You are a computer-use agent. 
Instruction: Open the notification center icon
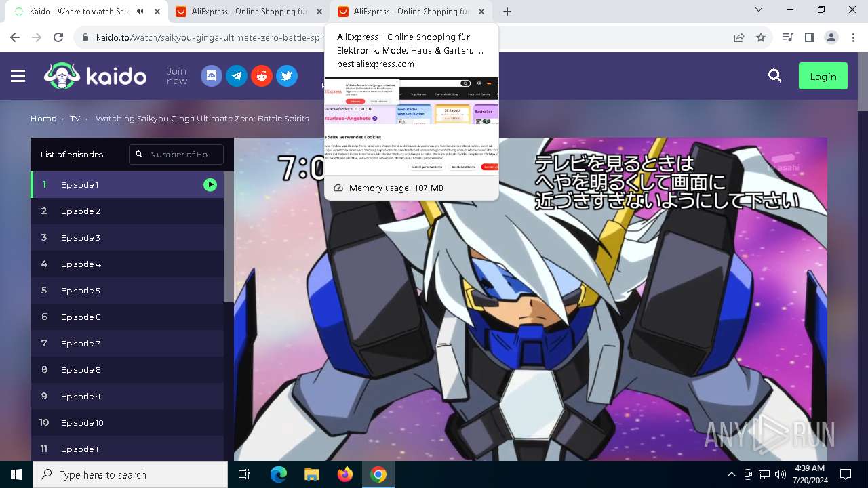point(846,474)
